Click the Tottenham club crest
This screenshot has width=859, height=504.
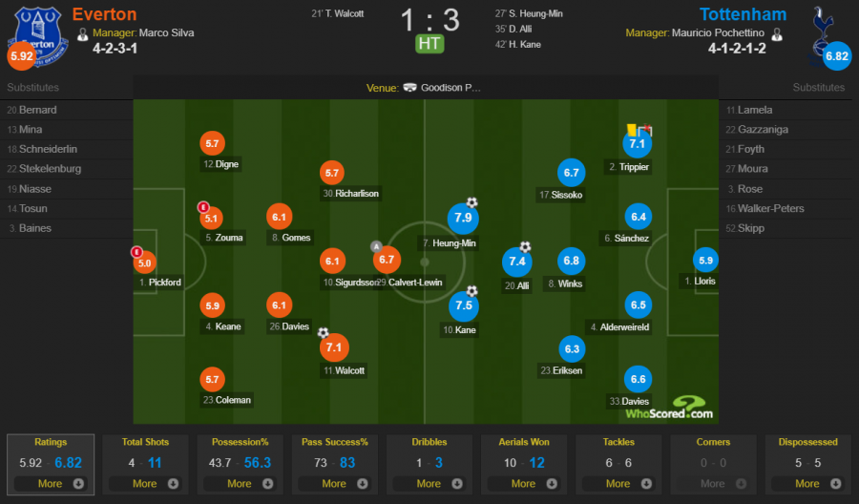(x=822, y=32)
